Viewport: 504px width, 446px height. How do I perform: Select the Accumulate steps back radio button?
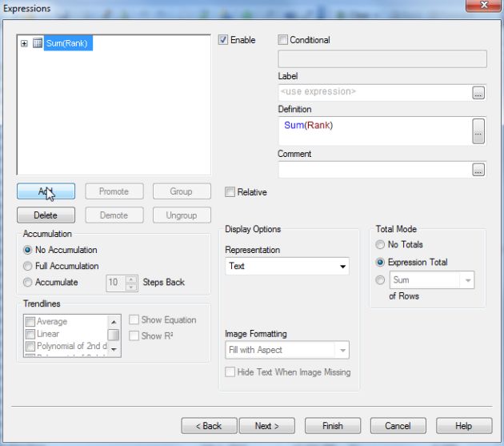click(28, 282)
